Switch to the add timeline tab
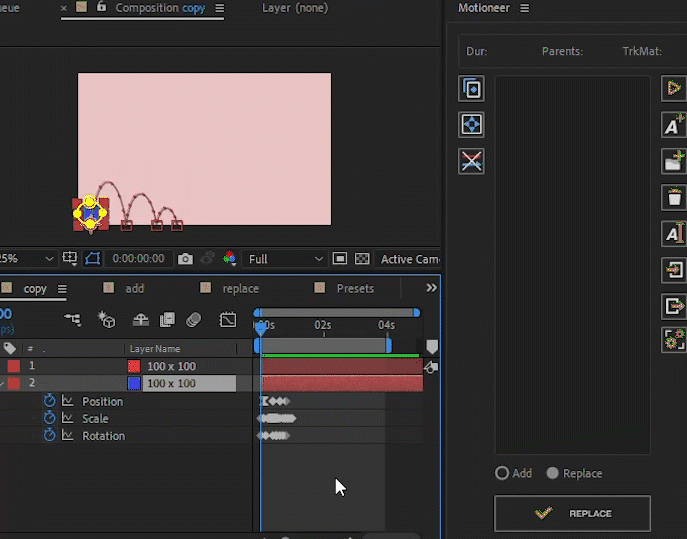Screen dimensions: 687x539 135,288
